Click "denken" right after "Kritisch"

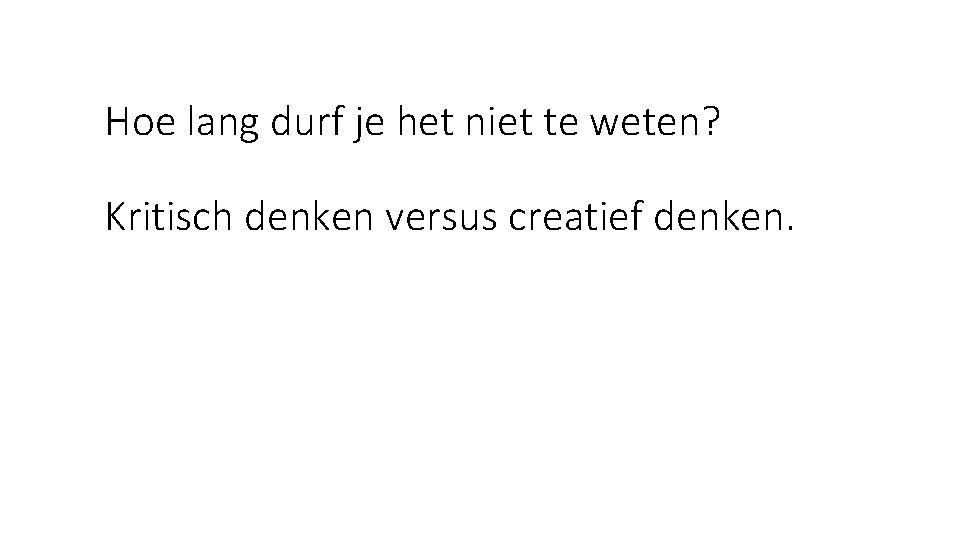(309, 216)
